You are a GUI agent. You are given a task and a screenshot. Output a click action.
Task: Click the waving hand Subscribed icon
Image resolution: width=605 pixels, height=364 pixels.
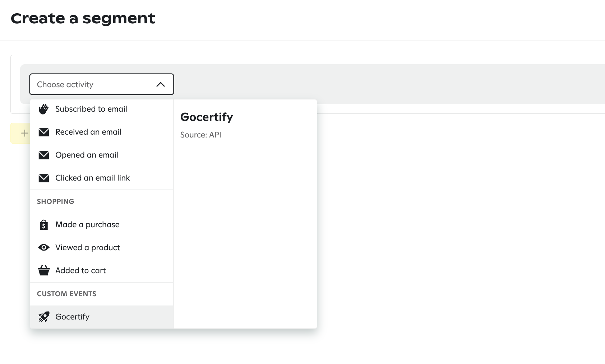(x=44, y=109)
